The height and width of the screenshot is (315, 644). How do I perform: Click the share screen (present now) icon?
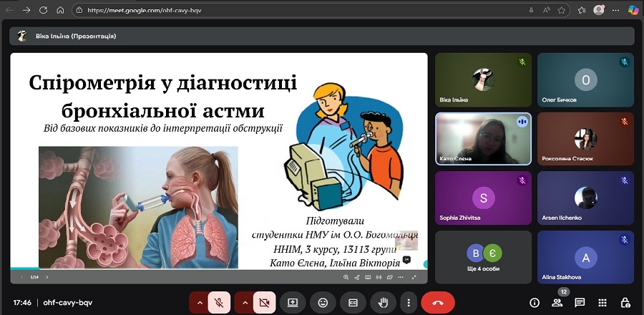(x=293, y=303)
